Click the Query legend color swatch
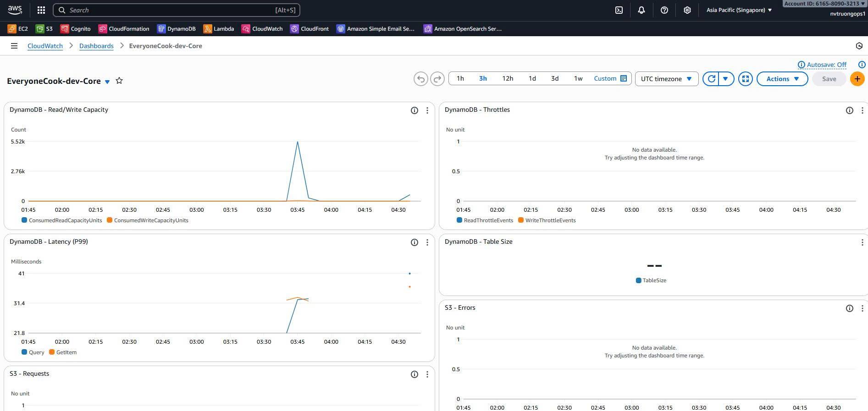This screenshot has width=868, height=411. click(24, 352)
